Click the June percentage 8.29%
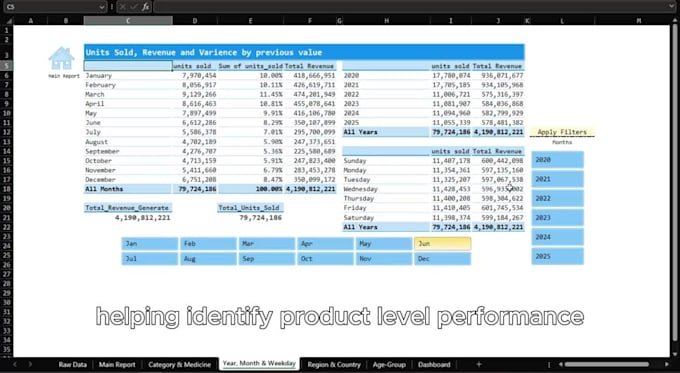 tap(271, 123)
